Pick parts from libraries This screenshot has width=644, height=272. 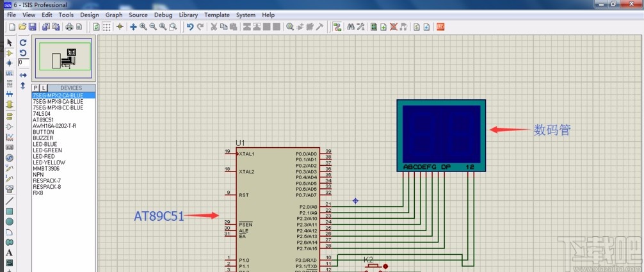pos(290,27)
